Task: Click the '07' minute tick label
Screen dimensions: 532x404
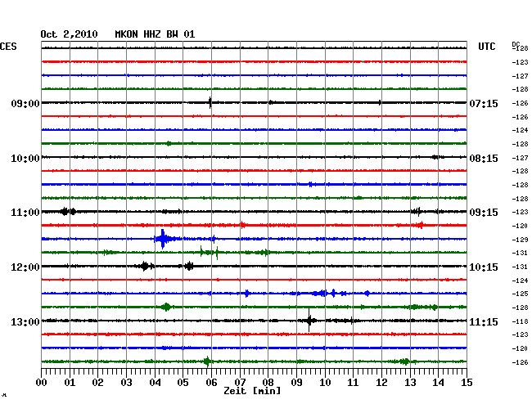Action: (x=240, y=382)
